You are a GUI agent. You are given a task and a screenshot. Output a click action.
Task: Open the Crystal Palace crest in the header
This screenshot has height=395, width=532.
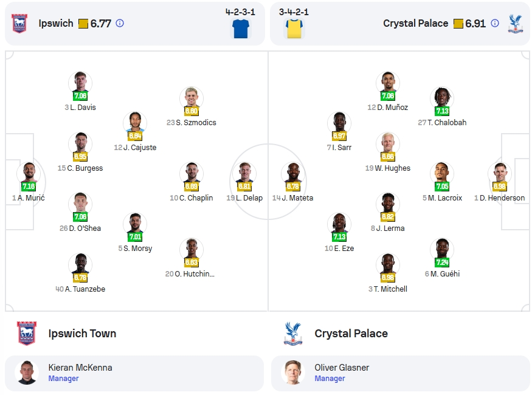click(x=516, y=23)
